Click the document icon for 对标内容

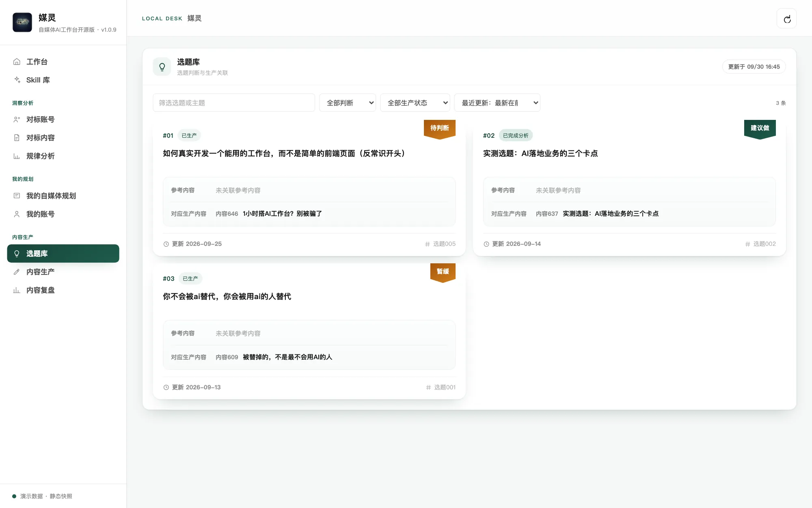point(17,138)
